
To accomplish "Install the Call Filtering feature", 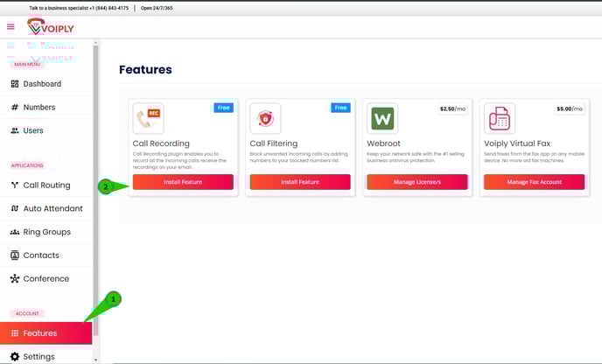I will (300, 182).
